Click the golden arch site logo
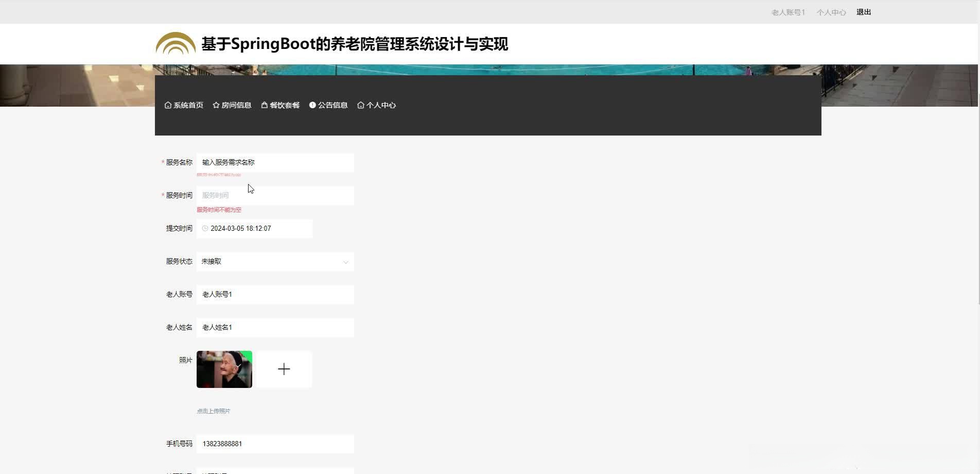The height and width of the screenshot is (474, 980). [176, 43]
